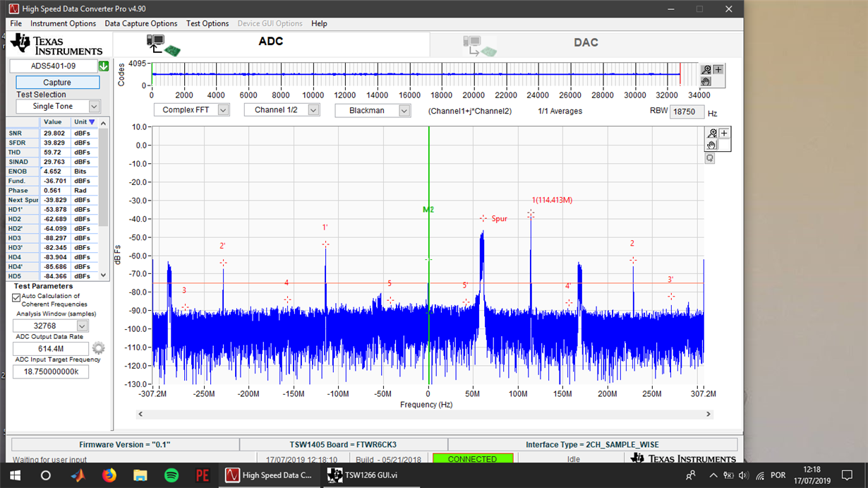Click the green M2 marker label on the FFT plot
Image resolution: width=868 pixels, height=488 pixels.
428,210
